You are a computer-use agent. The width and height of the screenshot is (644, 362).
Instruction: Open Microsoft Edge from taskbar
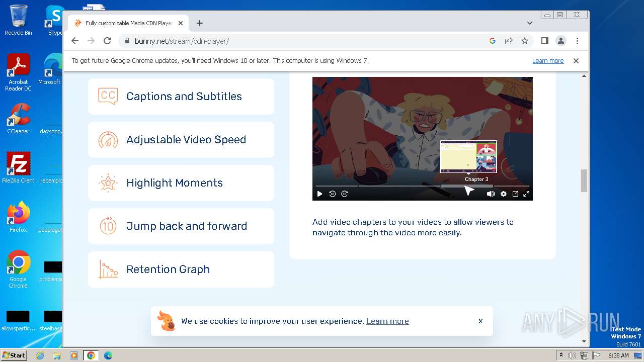click(x=108, y=355)
